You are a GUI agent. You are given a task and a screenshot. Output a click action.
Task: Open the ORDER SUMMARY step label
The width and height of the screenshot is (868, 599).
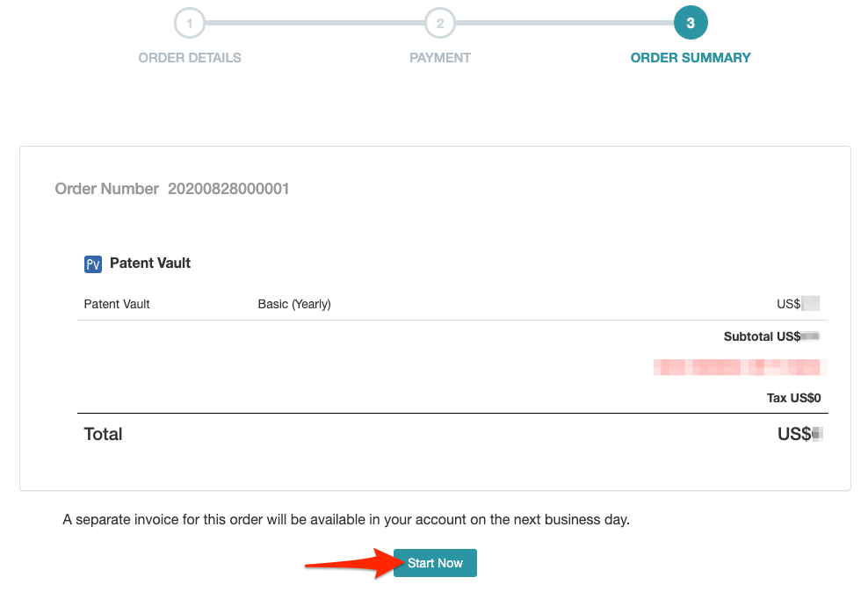[x=691, y=58]
